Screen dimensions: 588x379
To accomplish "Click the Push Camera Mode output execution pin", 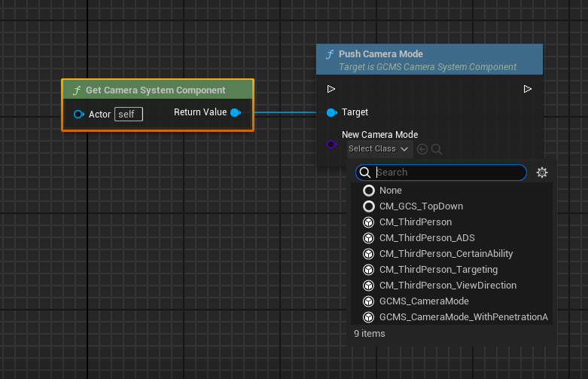I will coord(527,89).
